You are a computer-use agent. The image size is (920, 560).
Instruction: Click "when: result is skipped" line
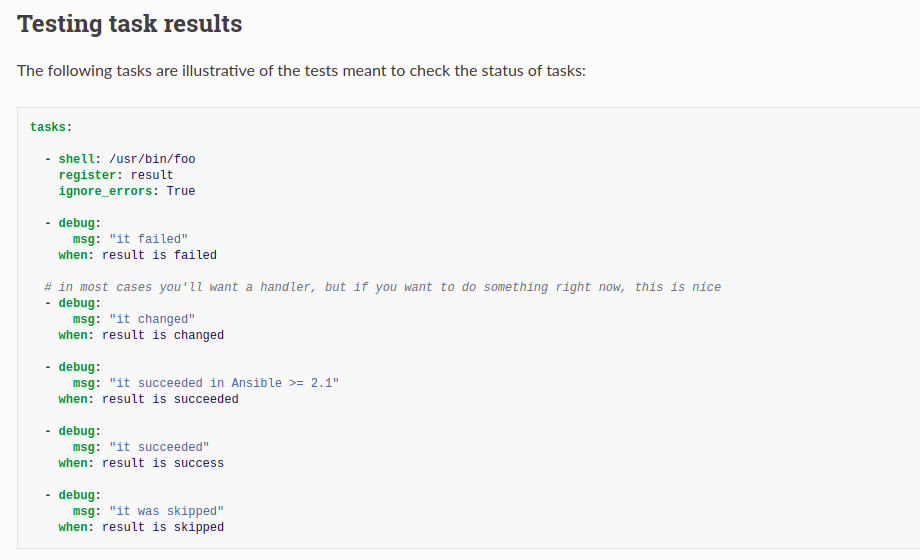click(x=141, y=527)
